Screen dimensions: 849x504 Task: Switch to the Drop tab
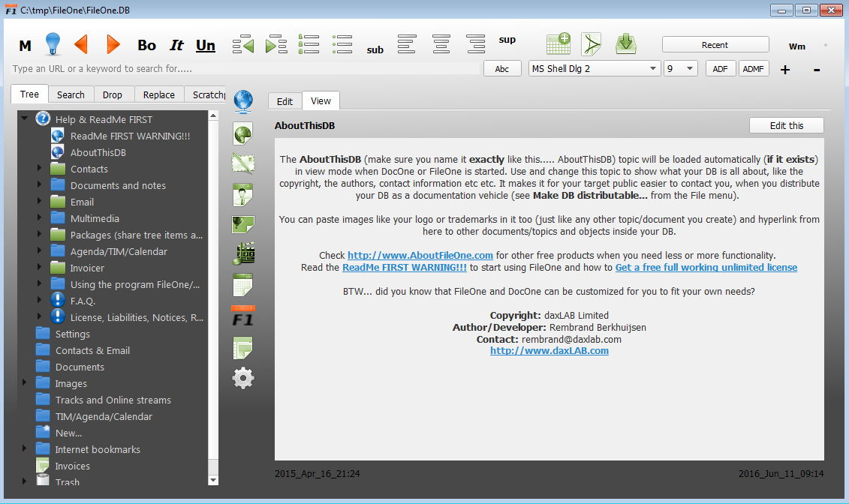click(113, 94)
